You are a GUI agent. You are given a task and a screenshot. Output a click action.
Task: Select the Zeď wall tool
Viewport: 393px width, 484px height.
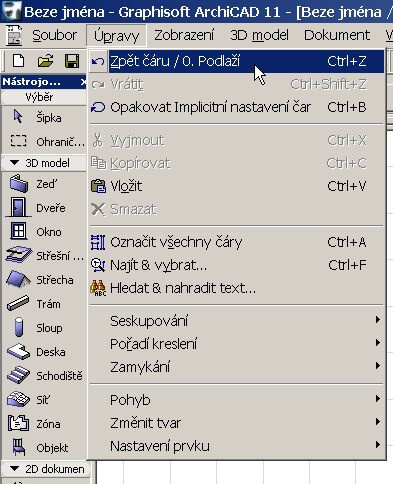(x=44, y=184)
